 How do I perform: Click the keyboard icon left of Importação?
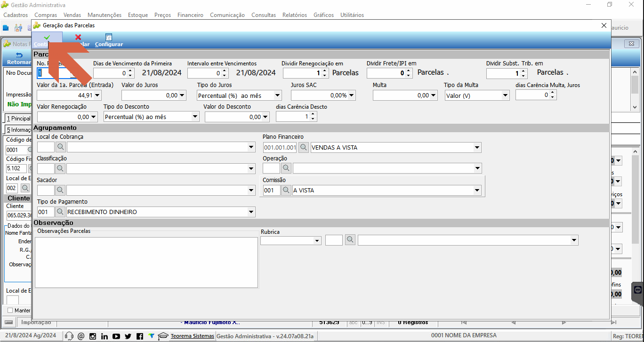point(9,322)
